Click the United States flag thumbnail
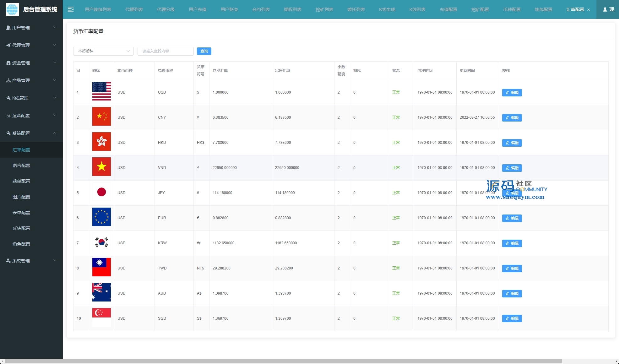 (101, 91)
